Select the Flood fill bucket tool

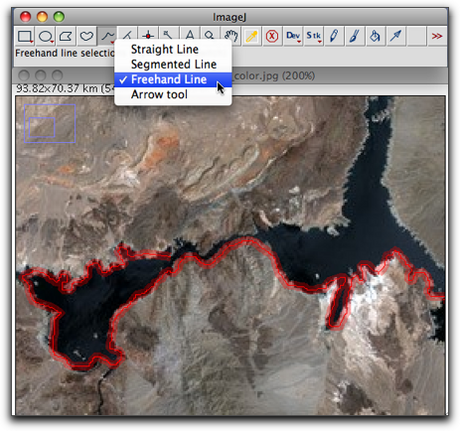[x=375, y=36]
